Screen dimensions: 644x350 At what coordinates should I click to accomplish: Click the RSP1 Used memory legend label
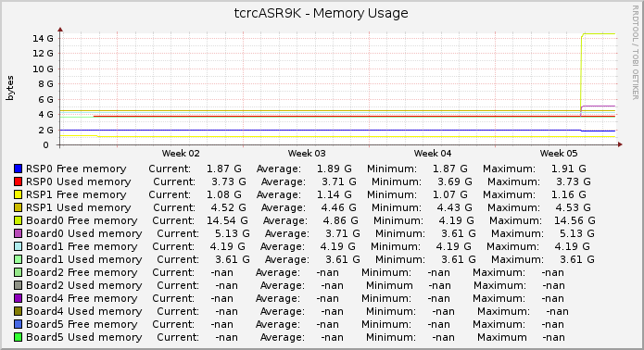click(x=79, y=207)
